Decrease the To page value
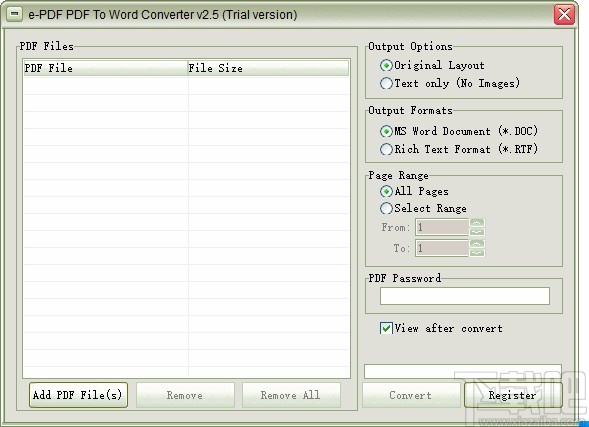This screenshot has width=589, height=427. pos(477,253)
